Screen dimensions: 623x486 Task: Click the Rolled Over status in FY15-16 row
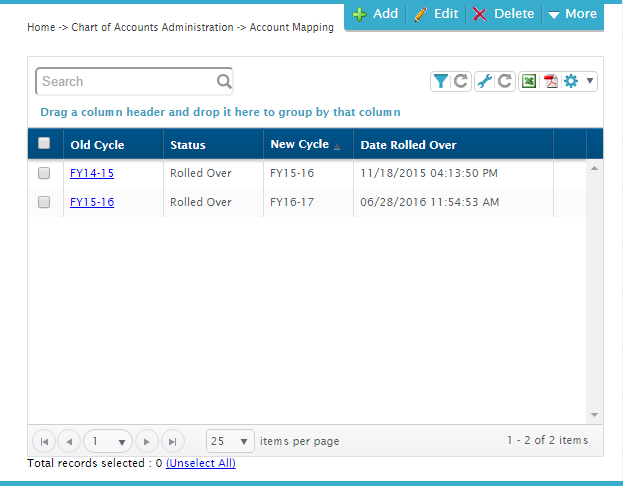coord(201,202)
